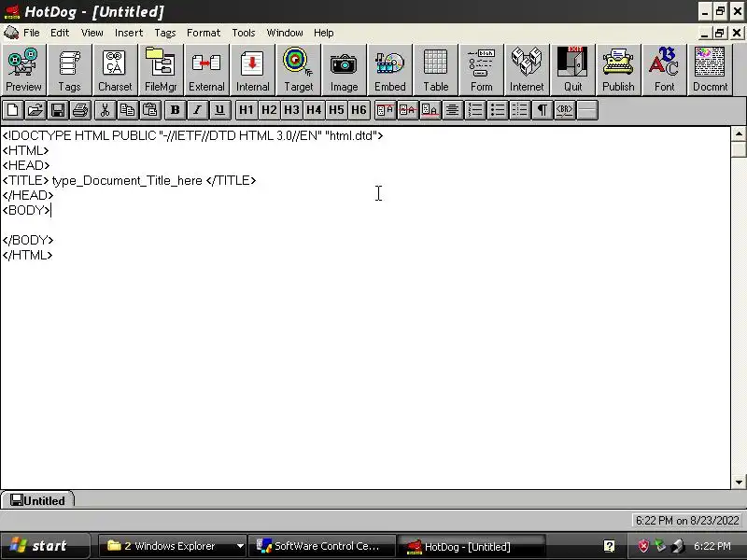Image resolution: width=747 pixels, height=560 pixels.
Task: Open the View menu
Action: tap(92, 33)
